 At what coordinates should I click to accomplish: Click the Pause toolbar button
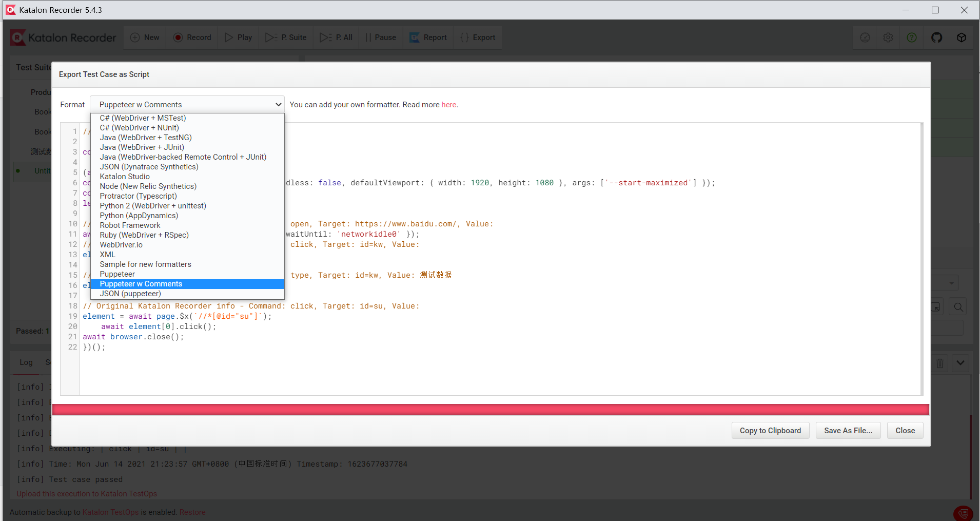pos(381,37)
